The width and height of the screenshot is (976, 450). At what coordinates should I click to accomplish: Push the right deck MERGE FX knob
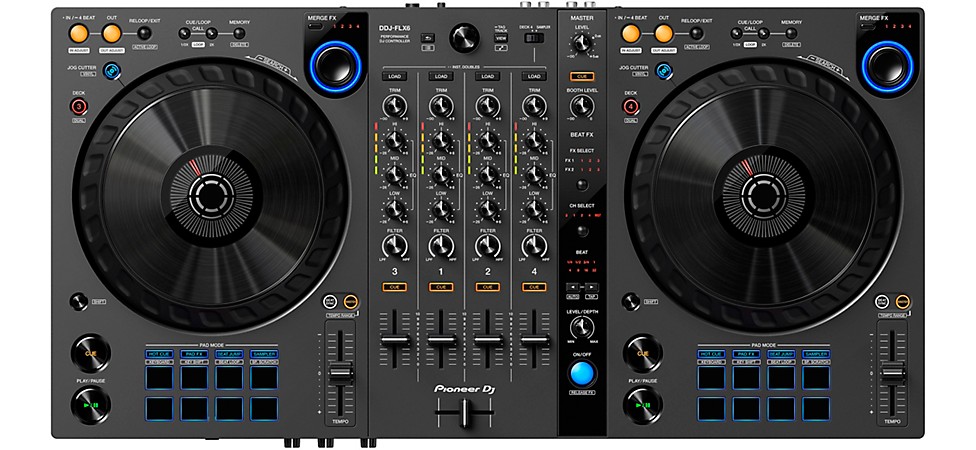887,66
